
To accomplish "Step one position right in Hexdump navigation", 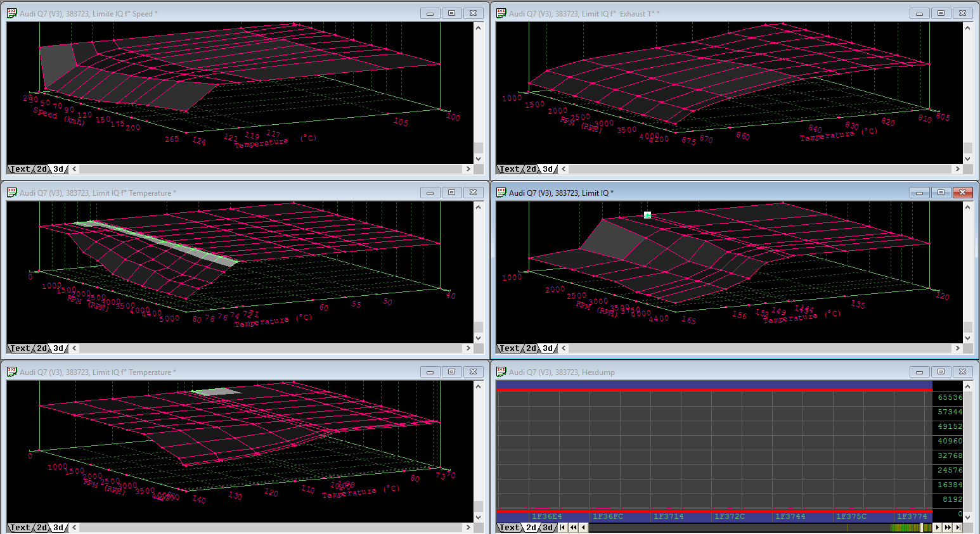I will coord(938,527).
